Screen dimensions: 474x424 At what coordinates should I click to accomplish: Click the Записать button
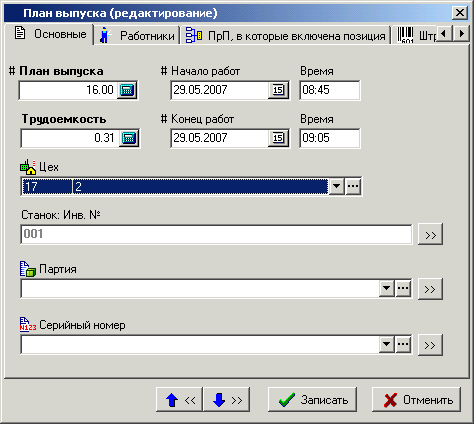(x=312, y=399)
